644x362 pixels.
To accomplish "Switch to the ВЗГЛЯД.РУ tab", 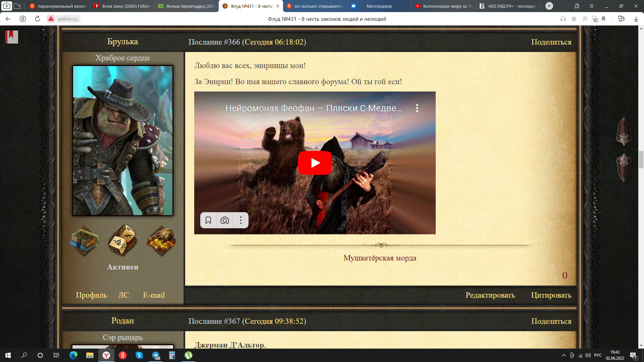I will [x=507, y=6].
